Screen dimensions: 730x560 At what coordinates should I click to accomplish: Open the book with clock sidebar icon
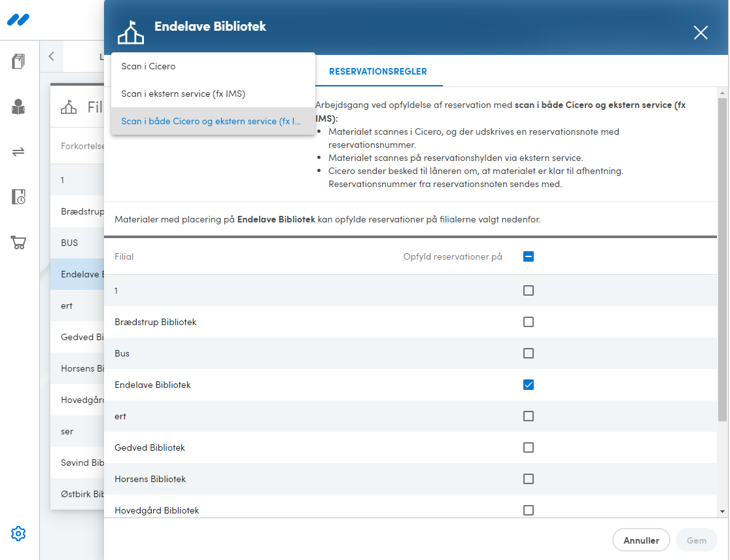click(x=18, y=197)
